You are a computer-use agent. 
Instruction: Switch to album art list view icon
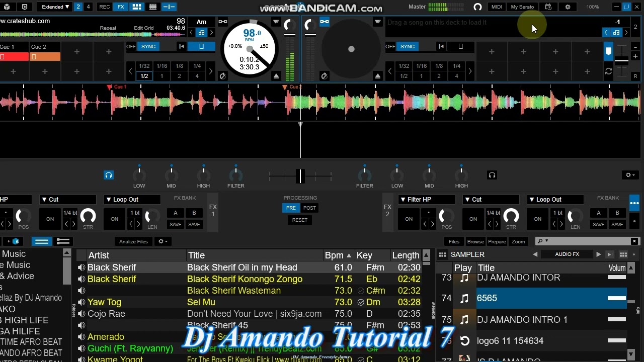click(x=63, y=241)
